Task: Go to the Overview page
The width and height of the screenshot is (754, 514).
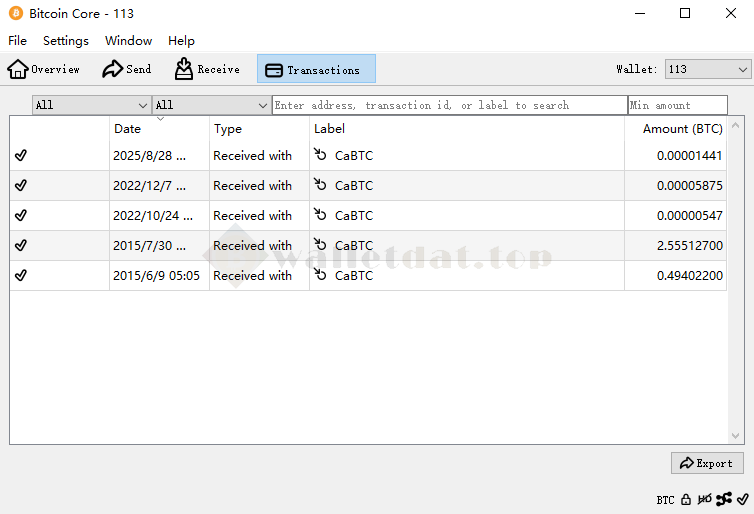Action: [44, 69]
